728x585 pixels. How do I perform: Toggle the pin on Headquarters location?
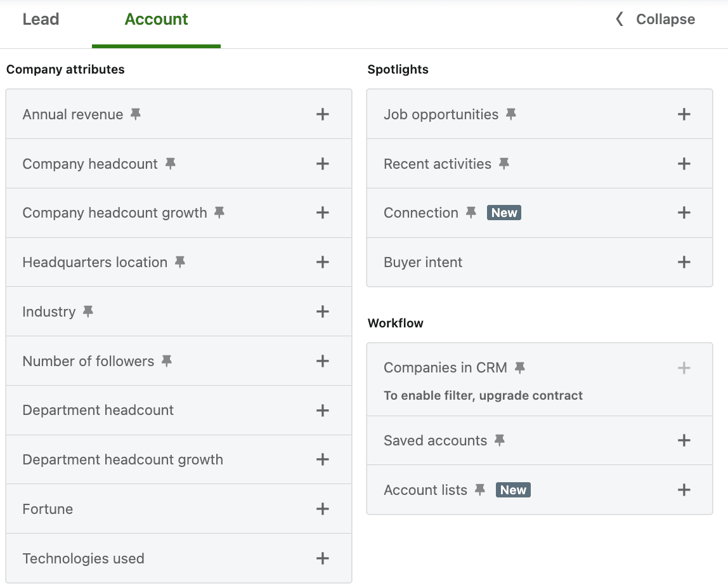(179, 261)
